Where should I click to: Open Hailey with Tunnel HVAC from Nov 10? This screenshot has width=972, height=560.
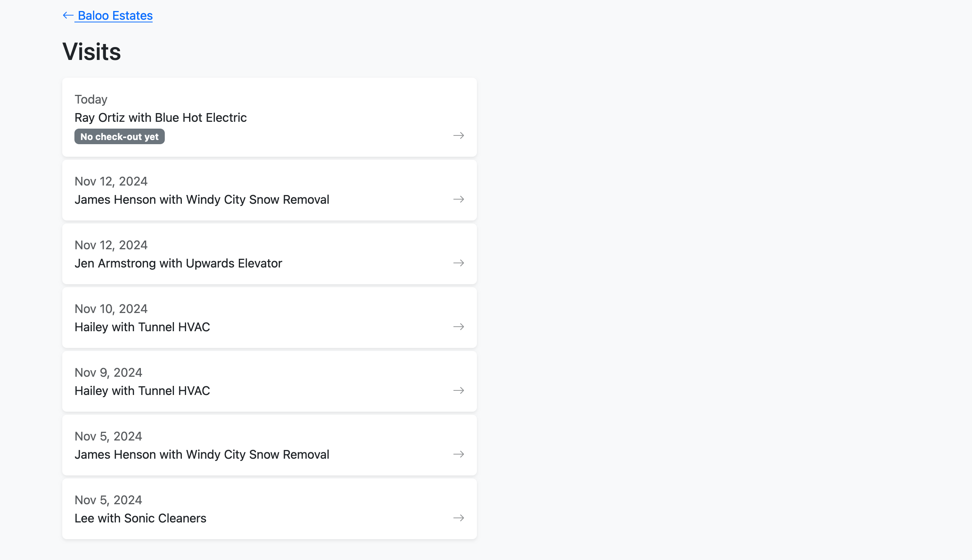tap(142, 327)
